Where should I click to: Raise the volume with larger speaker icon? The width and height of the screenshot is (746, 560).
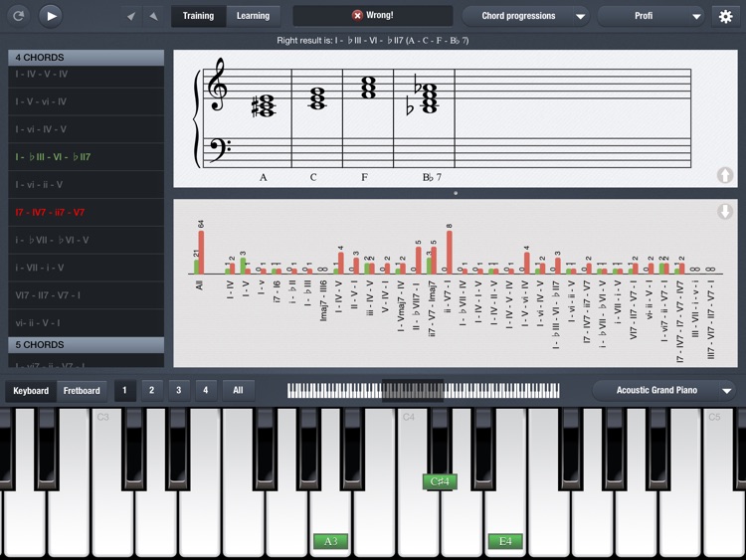pyautogui.click(x=153, y=16)
